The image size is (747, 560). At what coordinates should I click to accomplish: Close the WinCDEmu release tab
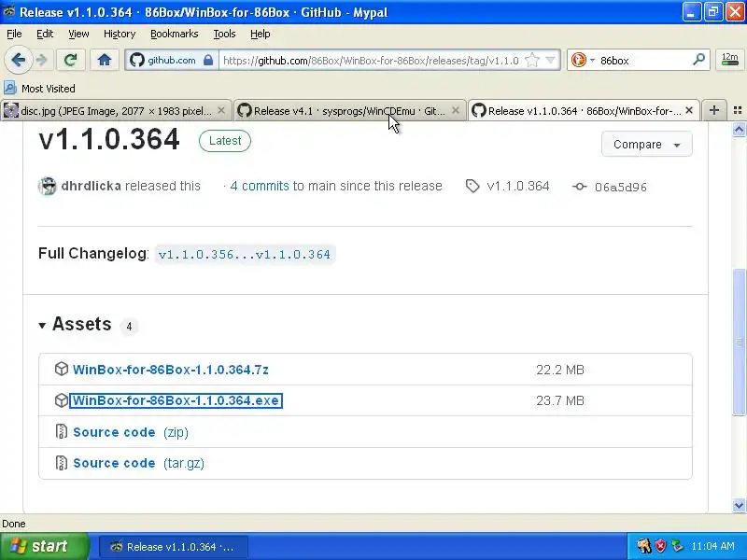(456, 110)
